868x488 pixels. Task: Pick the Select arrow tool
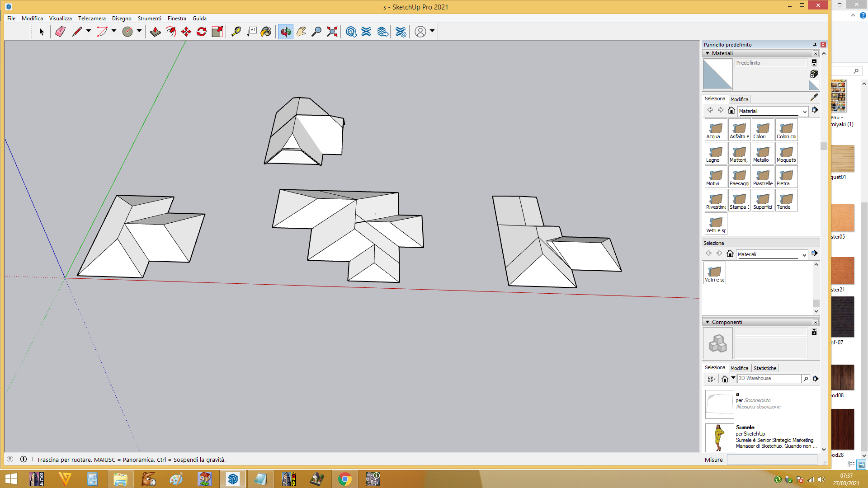(x=41, y=32)
